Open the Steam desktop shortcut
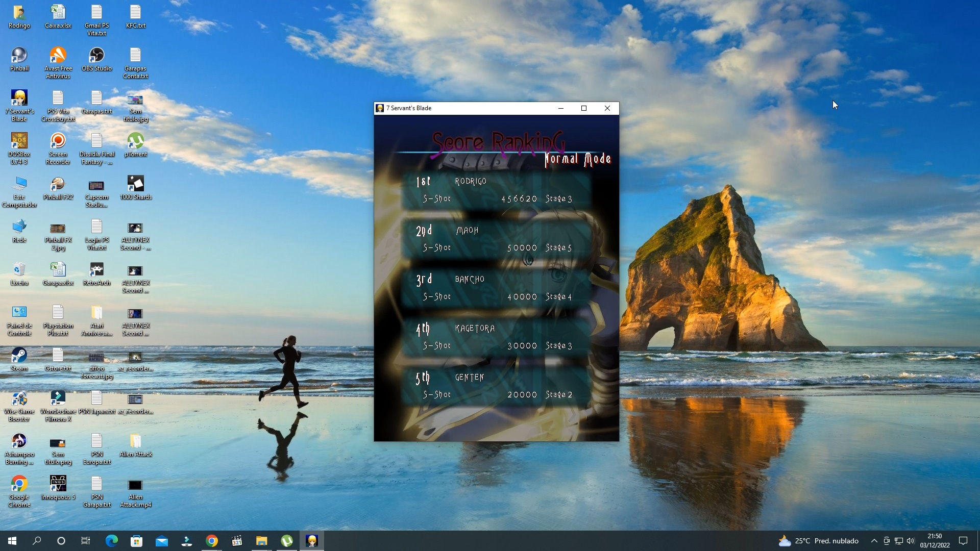 tap(19, 356)
